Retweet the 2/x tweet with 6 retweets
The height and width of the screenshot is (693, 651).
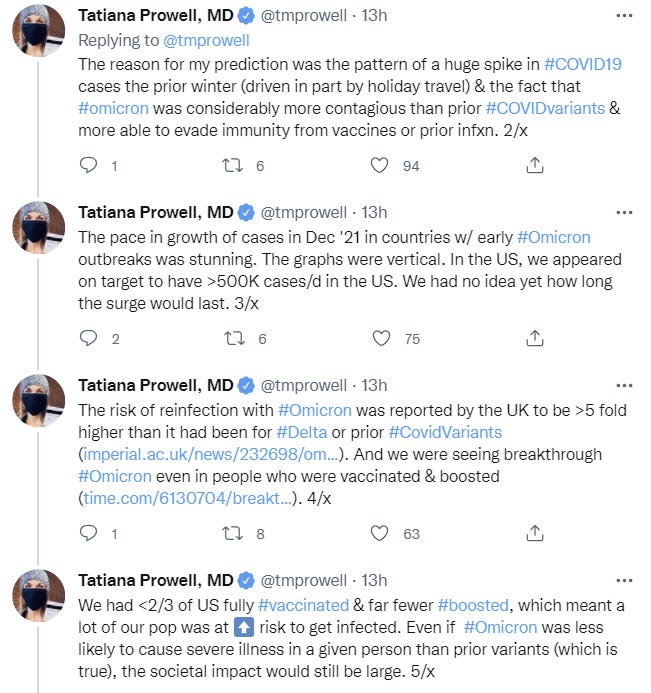coord(232,166)
